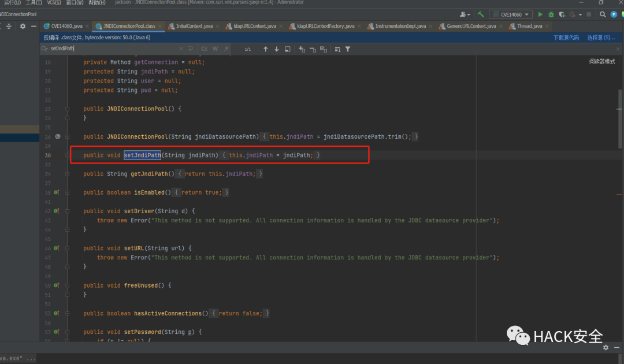The height and width of the screenshot is (364, 624).
Task: Expand folded getJndiPath method at line 34
Action: (67, 174)
